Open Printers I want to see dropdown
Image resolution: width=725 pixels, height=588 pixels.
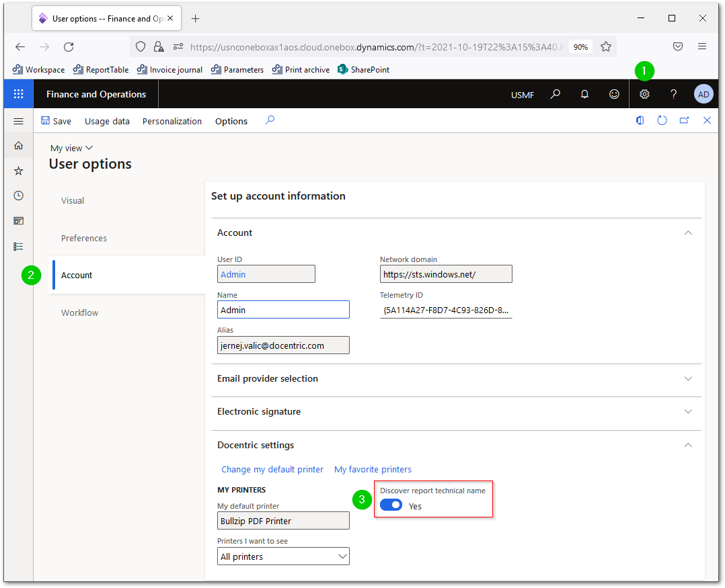pos(283,556)
